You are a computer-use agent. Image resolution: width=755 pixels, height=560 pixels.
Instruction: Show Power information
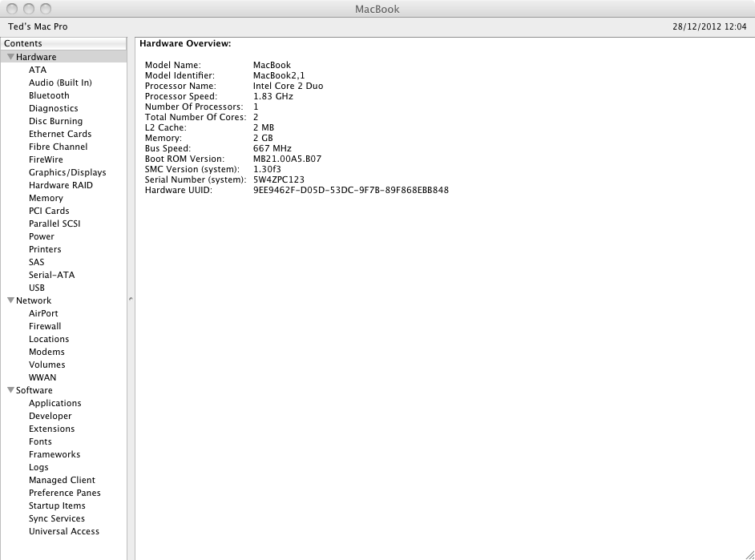tap(42, 236)
